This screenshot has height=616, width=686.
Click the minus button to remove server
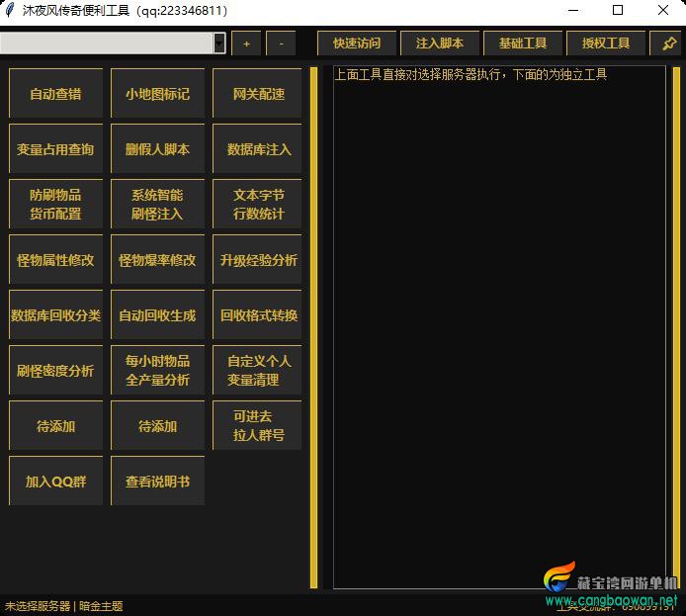click(x=281, y=44)
